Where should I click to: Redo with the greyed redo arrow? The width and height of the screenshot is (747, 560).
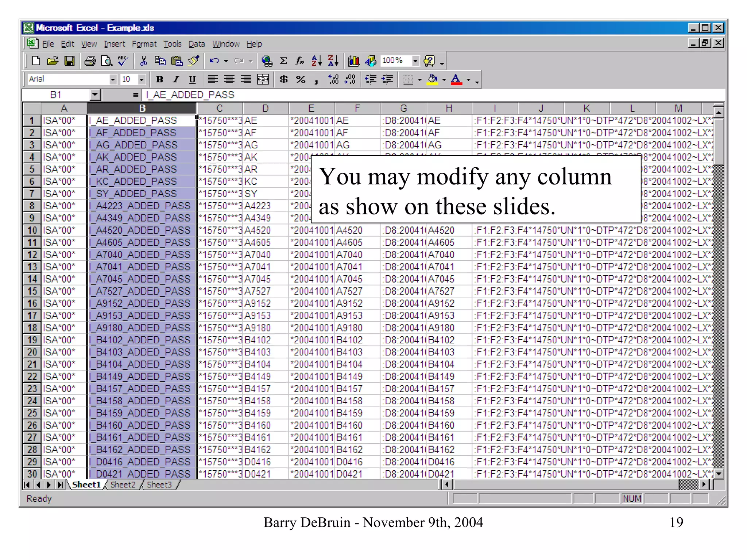coord(239,61)
